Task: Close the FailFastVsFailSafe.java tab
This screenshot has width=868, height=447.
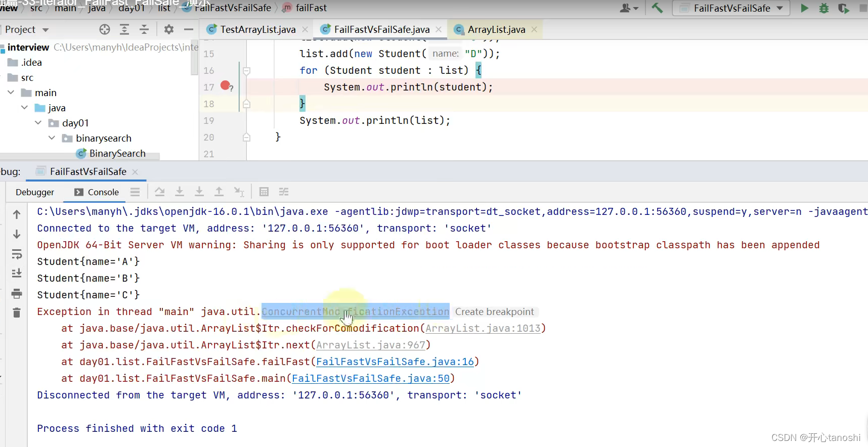Action: tap(439, 29)
